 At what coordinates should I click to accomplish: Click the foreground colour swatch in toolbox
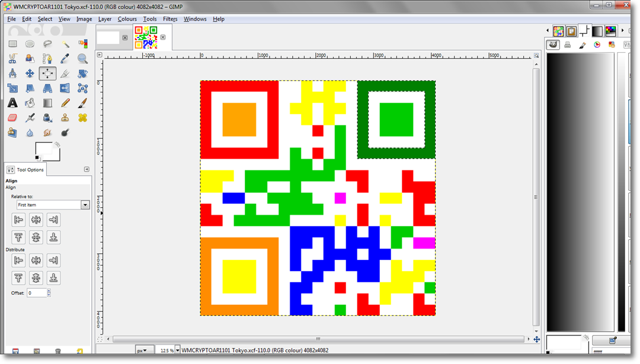pos(43,149)
